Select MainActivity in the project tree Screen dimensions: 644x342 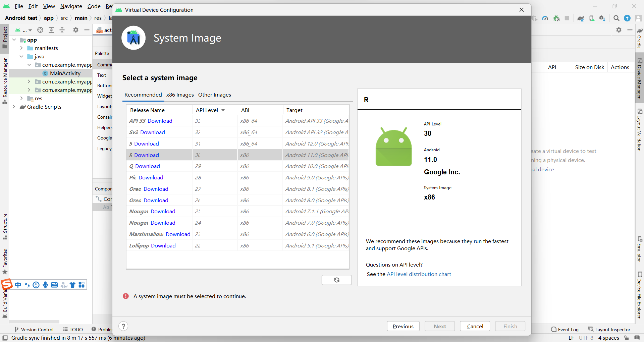[65, 73]
